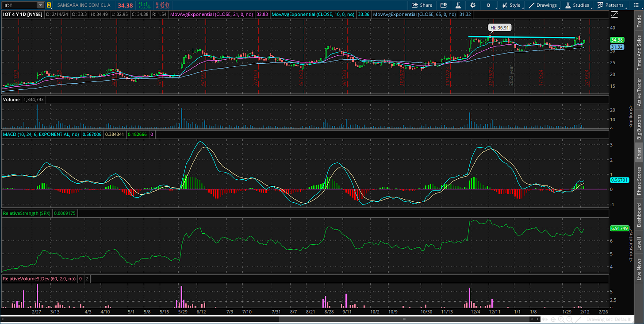Click the zoom in magnifier icon

point(561,319)
